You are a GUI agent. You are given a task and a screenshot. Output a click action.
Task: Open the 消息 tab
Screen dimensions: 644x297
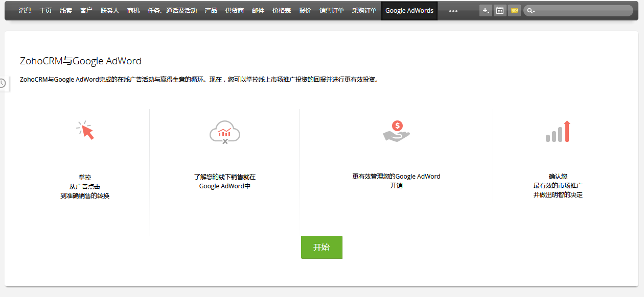tap(25, 10)
